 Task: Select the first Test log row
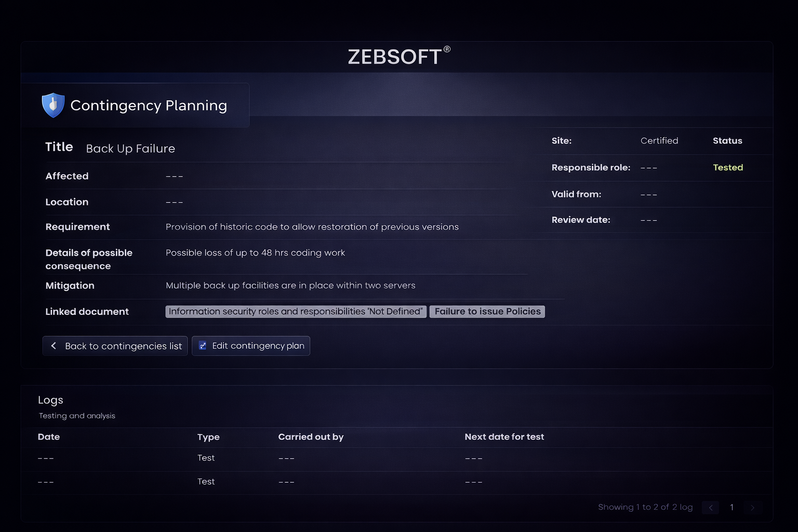pos(206,458)
